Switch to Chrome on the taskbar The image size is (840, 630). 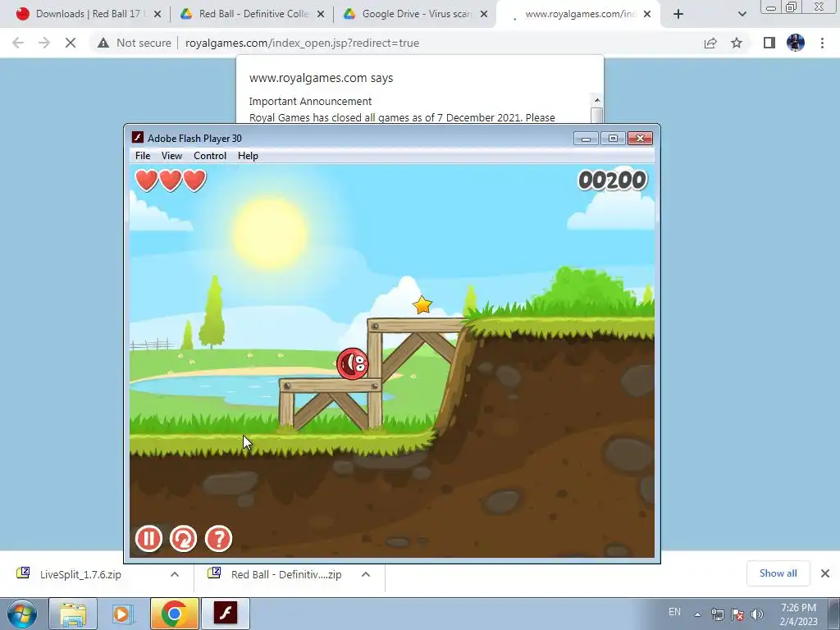(x=174, y=614)
